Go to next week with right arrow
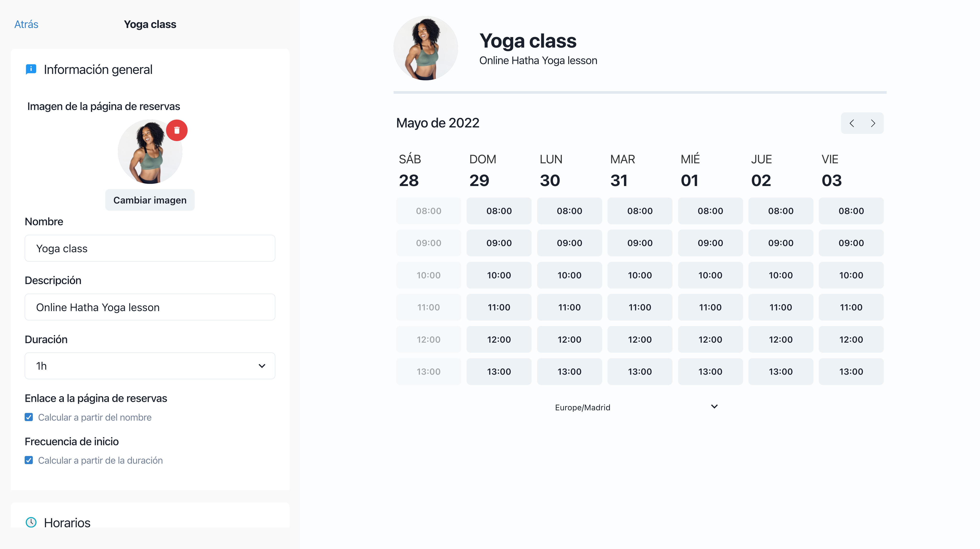 pyautogui.click(x=873, y=123)
